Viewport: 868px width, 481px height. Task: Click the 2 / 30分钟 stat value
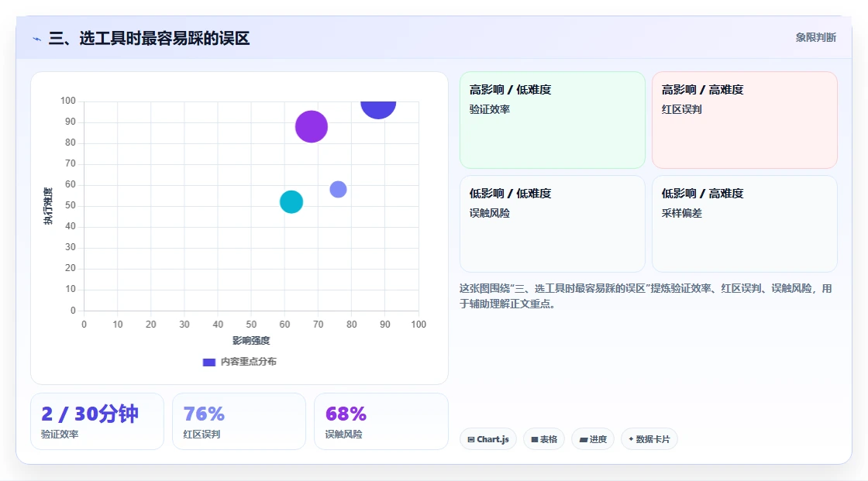click(x=90, y=414)
